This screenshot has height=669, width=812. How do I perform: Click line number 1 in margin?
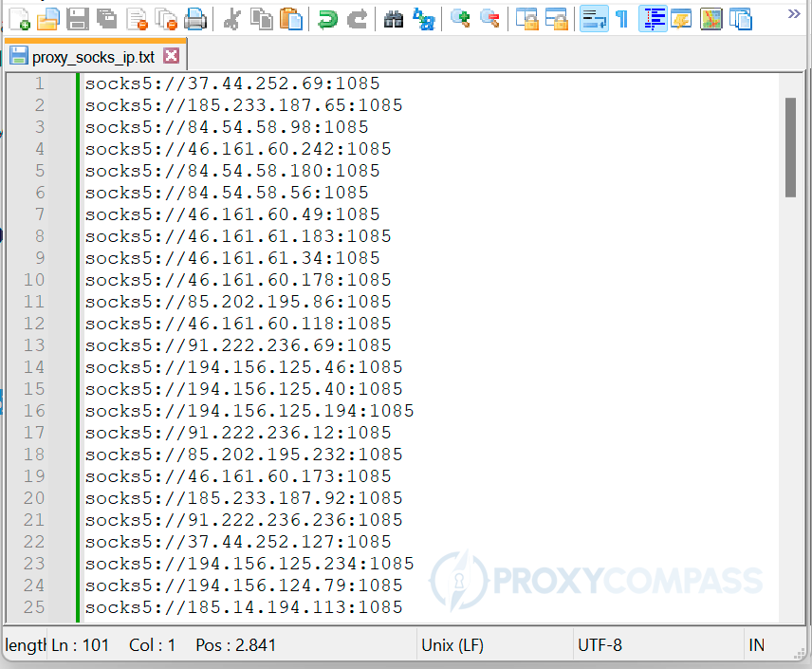point(39,84)
